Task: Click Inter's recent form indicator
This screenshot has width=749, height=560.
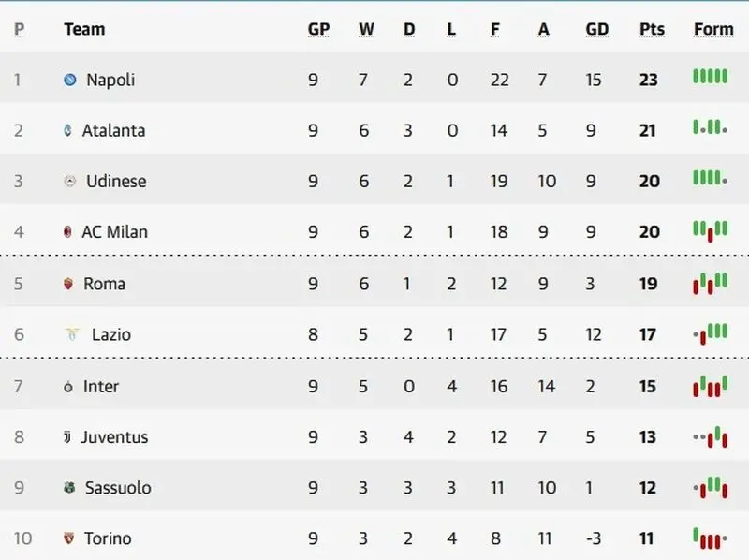Action: click(x=711, y=387)
